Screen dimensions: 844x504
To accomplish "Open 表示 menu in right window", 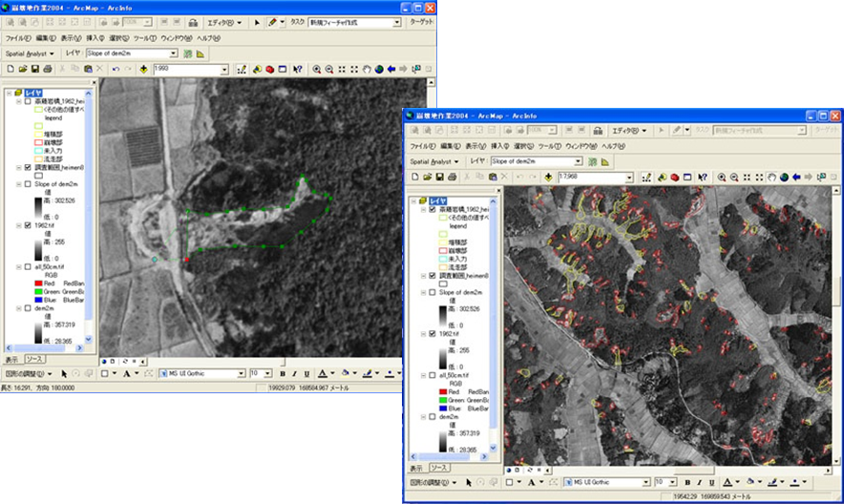I will pos(476,146).
